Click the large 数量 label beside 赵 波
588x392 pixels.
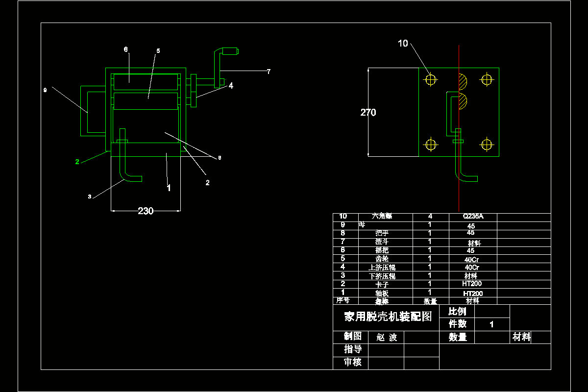click(458, 337)
